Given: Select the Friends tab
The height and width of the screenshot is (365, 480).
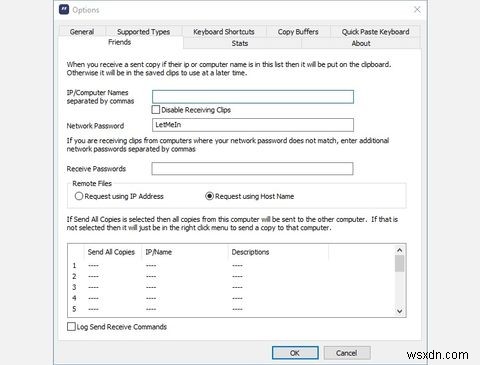Looking at the screenshot, I should pos(120,42).
